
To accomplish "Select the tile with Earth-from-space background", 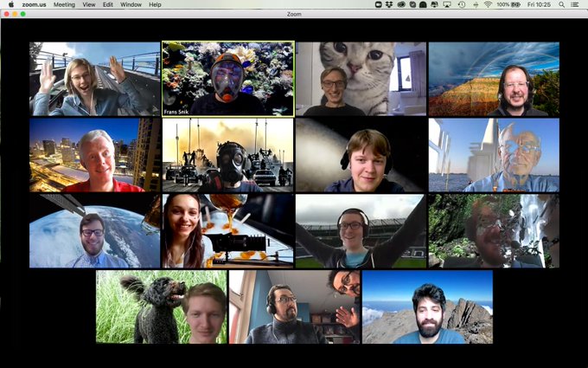I will (95, 230).
